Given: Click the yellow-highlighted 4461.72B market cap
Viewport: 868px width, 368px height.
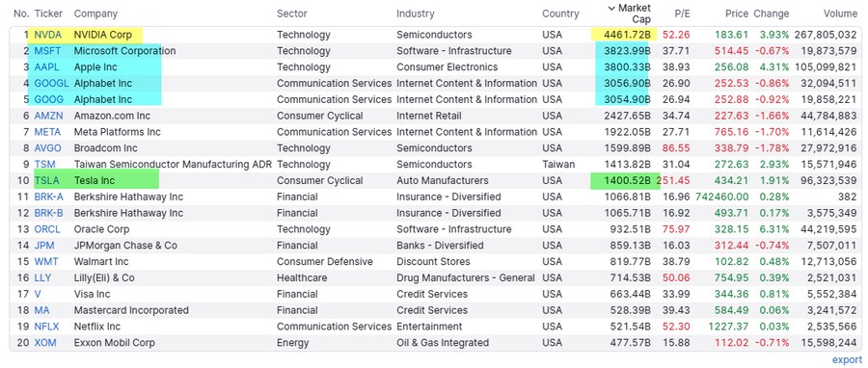Looking at the screenshot, I should tap(624, 35).
